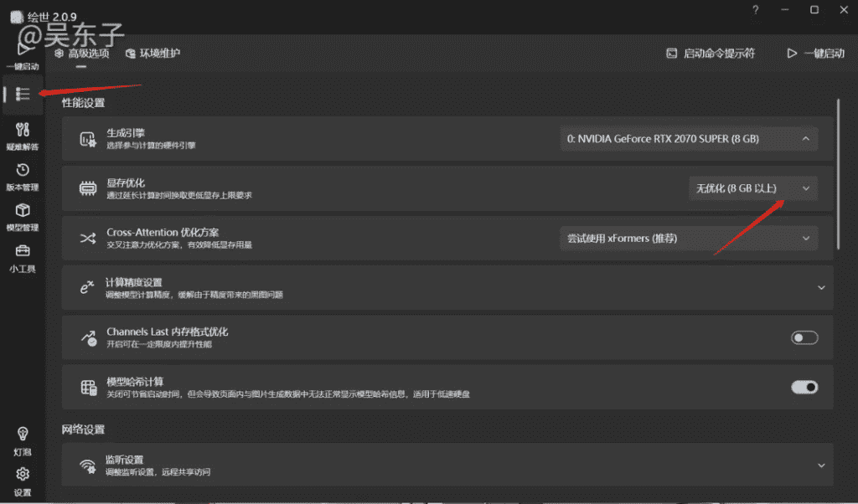Screen dimensions: 858x504
Task: Switch to the 环境维护 tab
Action: click(152, 54)
